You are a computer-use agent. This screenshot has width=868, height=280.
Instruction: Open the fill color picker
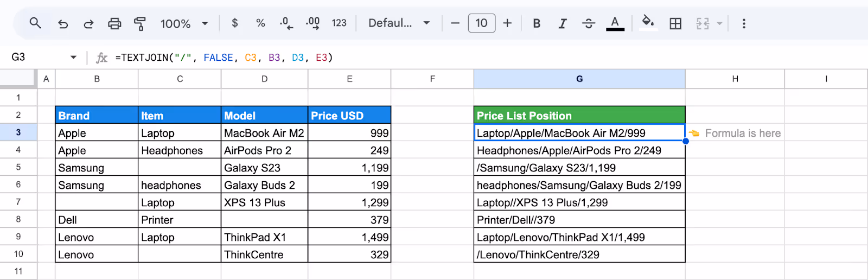(648, 23)
